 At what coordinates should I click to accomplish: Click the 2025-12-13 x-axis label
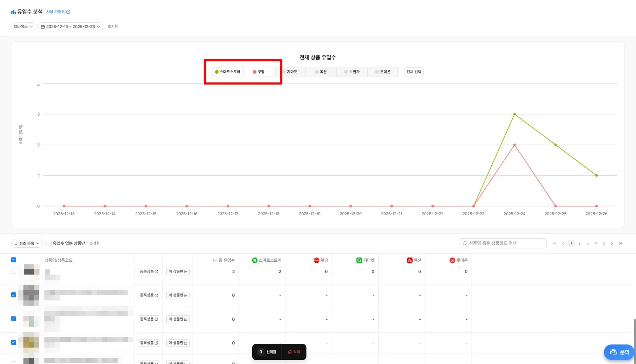(x=64, y=214)
